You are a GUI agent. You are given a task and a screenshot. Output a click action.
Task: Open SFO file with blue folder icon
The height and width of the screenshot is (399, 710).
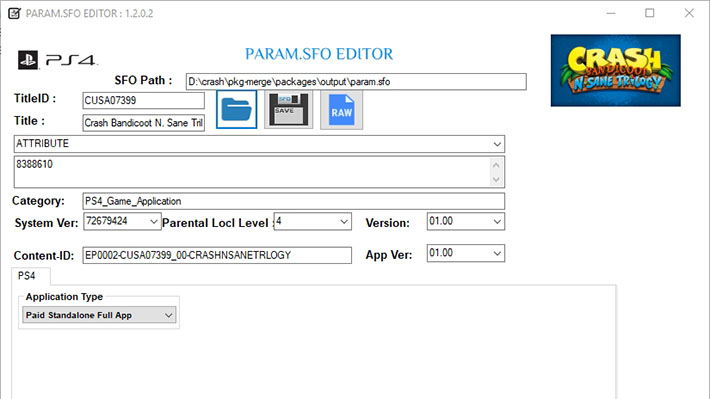click(236, 110)
